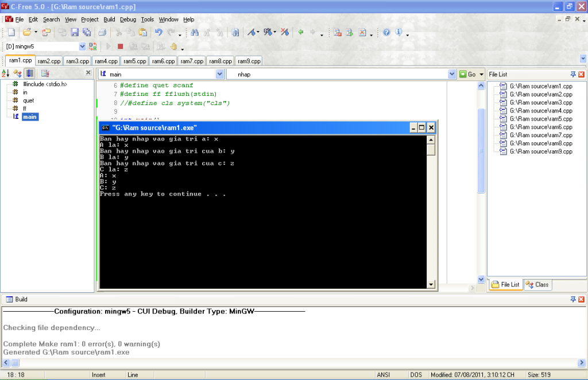Switch to ram9.cpp tab
The width and height of the screenshot is (588, 380).
249,61
